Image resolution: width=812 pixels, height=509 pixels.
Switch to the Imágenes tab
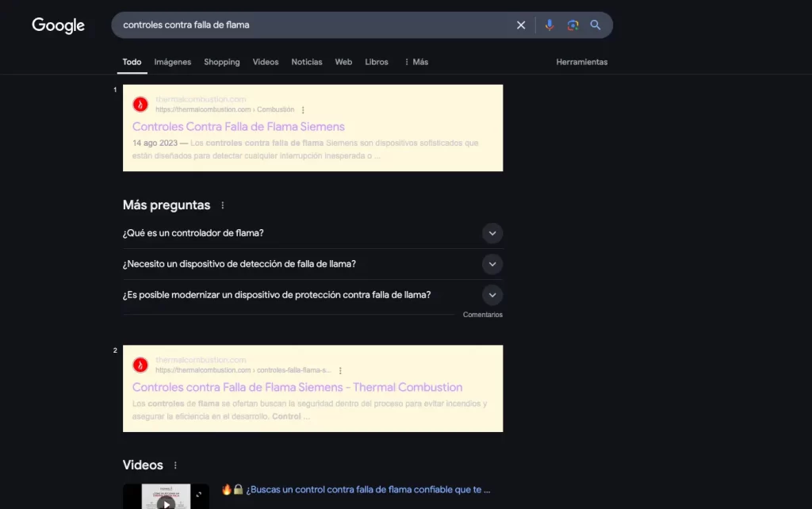tap(172, 62)
